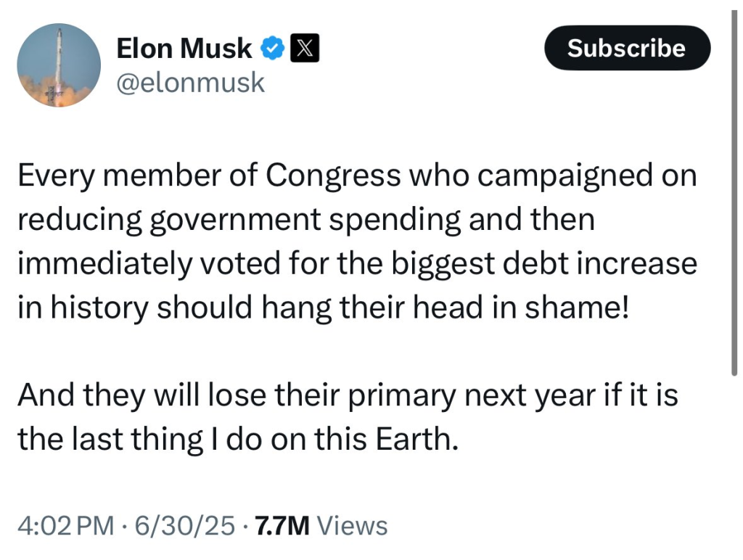Open the Elon Musk display name
The width and height of the screenshot is (743, 560).
coord(184,49)
